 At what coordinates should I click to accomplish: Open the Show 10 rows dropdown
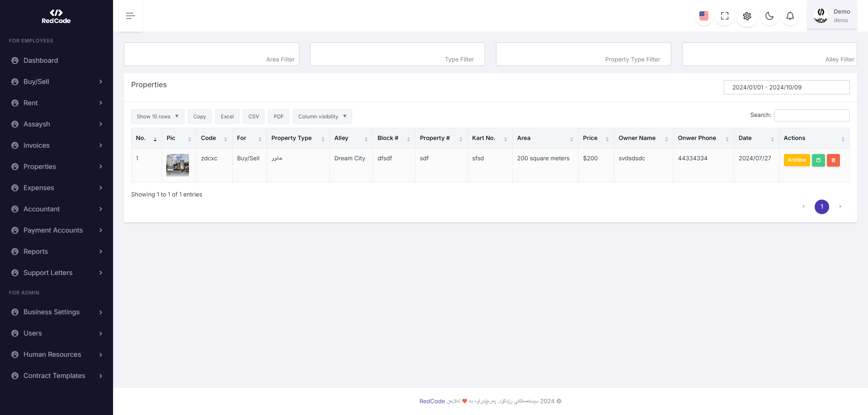click(x=157, y=117)
